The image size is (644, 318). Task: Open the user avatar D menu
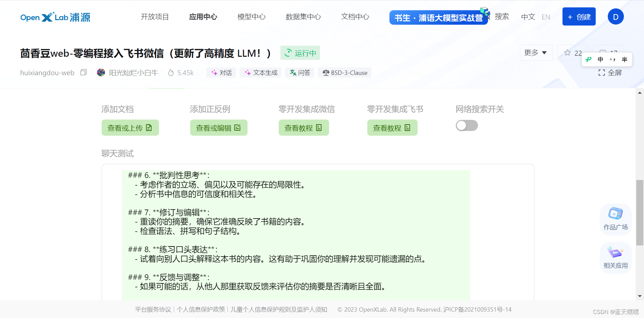pos(616,17)
